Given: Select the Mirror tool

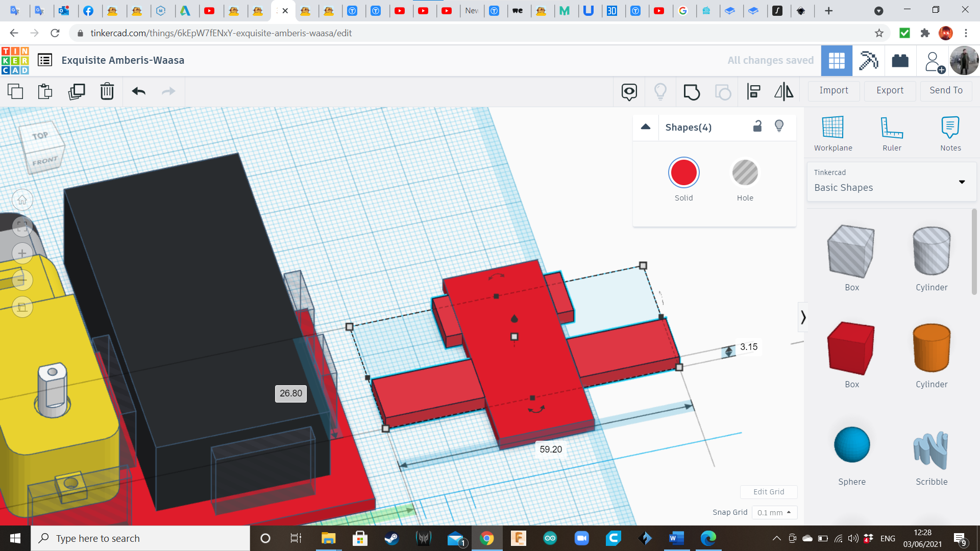Looking at the screenshot, I should (x=783, y=92).
